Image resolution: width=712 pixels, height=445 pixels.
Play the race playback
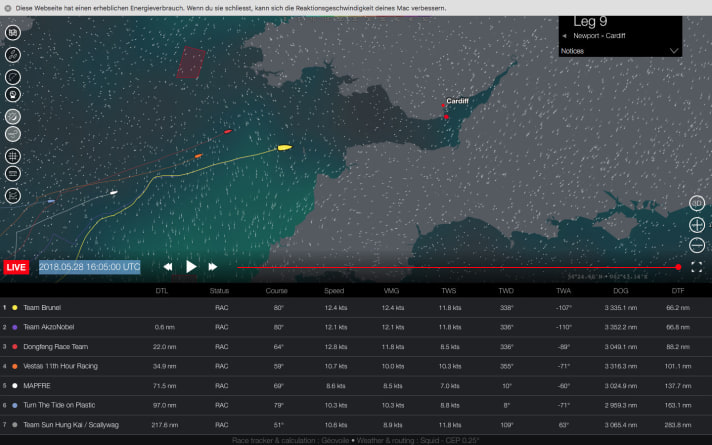tap(191, 267)
